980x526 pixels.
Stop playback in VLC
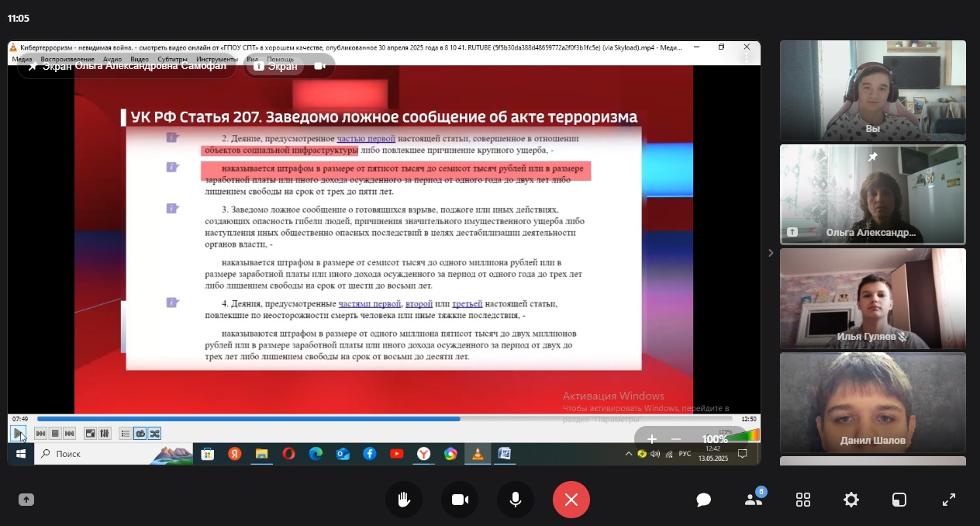(x=55, y=434)
